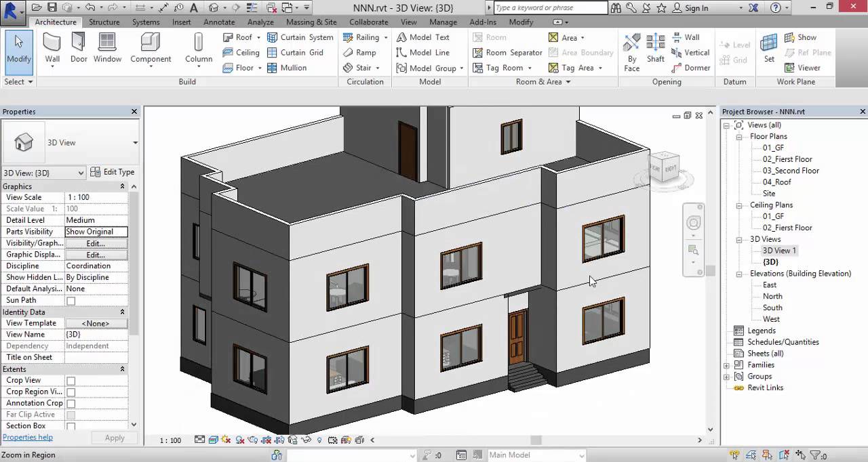
Task: Enable the Section Box checkbox
Action: pos(71,426)
